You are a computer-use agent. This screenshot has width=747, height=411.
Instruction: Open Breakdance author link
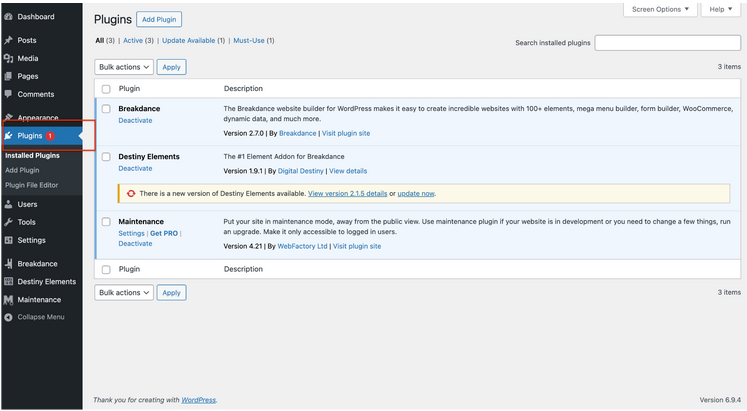[x=298, y=133]
